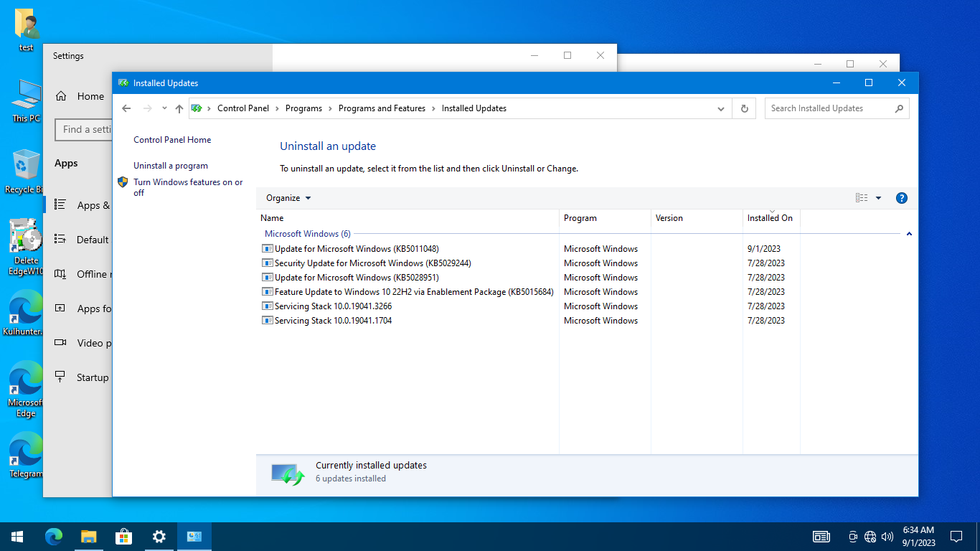Viewport: 980px width, 551px height.
Task: Click the Control Panel breadcrumb
Action: pos(243,108)
